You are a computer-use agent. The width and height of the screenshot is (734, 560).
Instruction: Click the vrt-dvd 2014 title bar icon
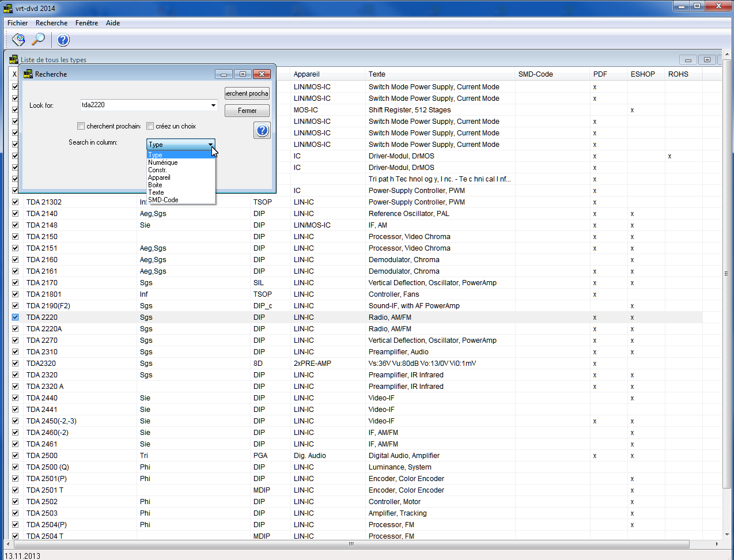click(8, 8)
